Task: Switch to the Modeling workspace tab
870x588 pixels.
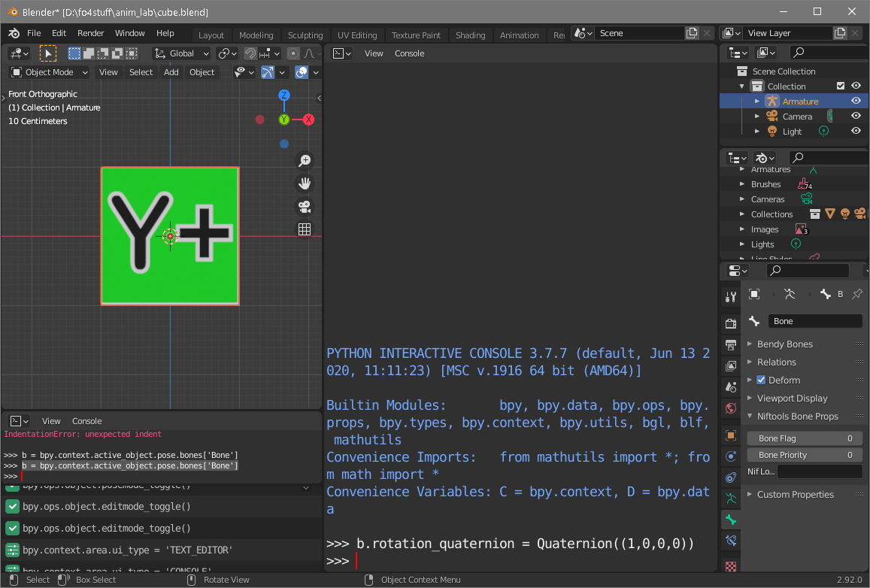Action: (256, 35)
